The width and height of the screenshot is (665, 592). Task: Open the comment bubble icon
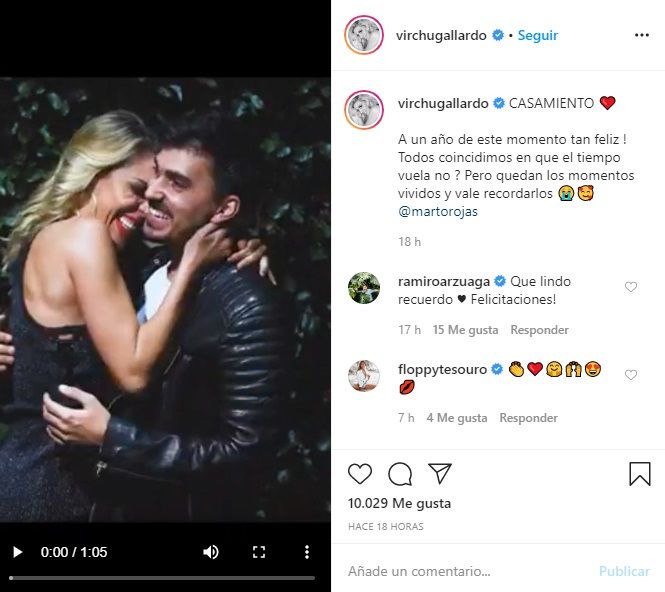click(x=400, y=474)
